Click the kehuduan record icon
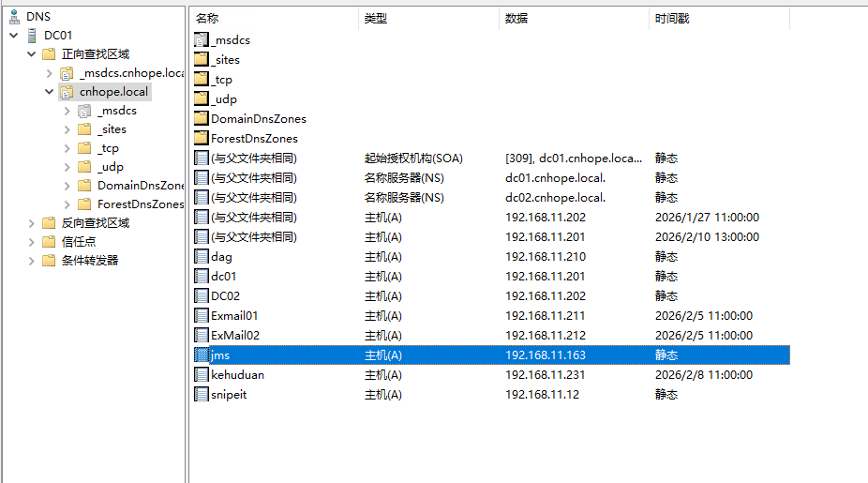 point(202,374)
